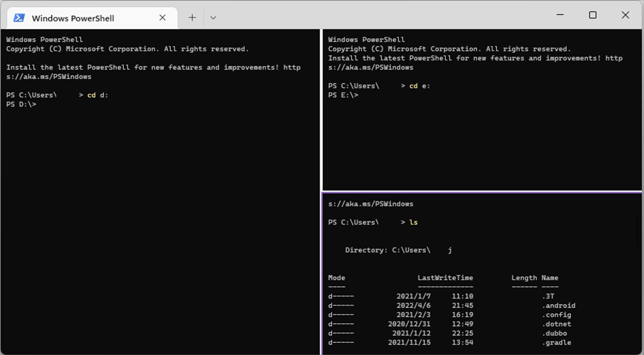Maximize the terminal window
This screenshot has height=355, width=644.
click(x=593, y=15)
